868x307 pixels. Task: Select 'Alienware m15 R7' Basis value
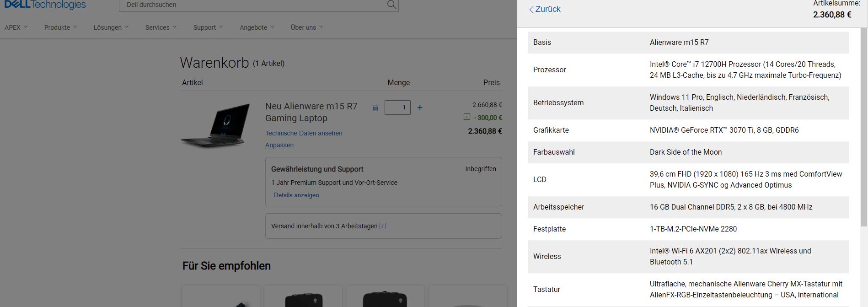pos(679,42)
